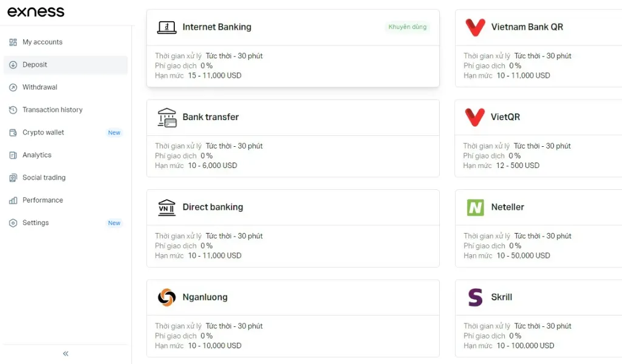
Task: Collapse the sidebar with the double-chevron arrow
Action: (65, 353)
